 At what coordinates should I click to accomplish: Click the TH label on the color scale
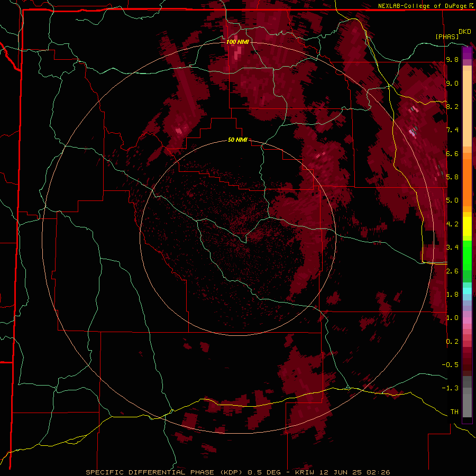pos(454,412)
